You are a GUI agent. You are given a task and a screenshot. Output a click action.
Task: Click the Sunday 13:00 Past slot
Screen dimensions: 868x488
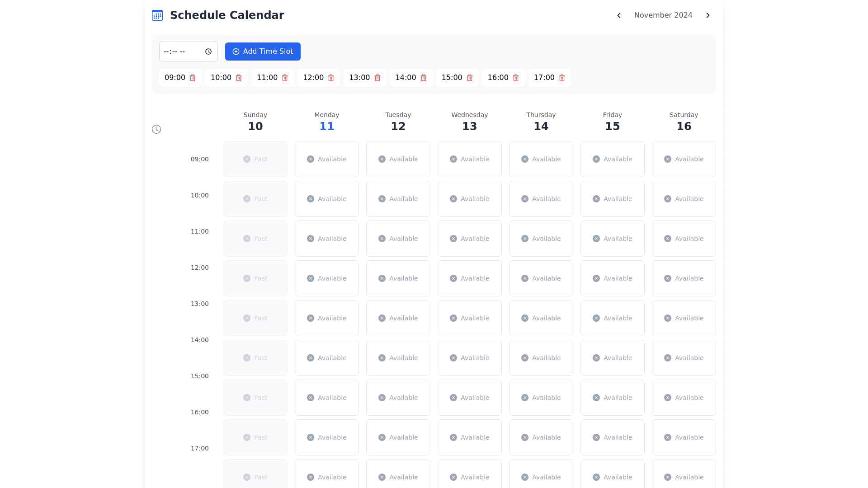pyautogui.click(x=255, y=318)
